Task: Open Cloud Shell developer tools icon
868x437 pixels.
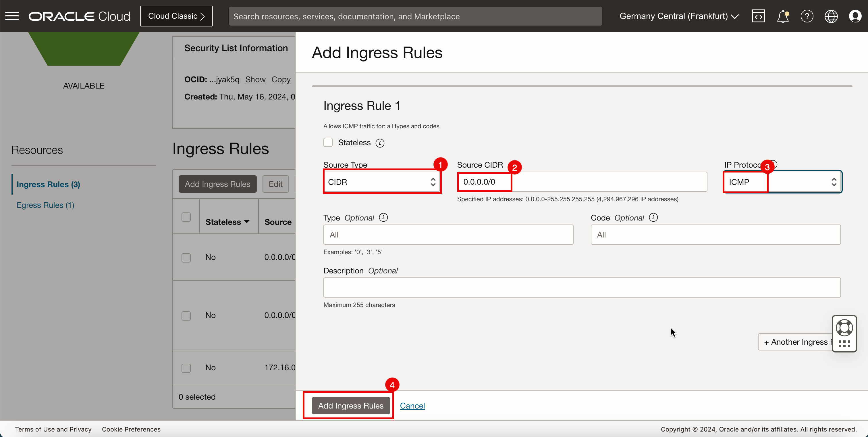Action: click(758, 16)
